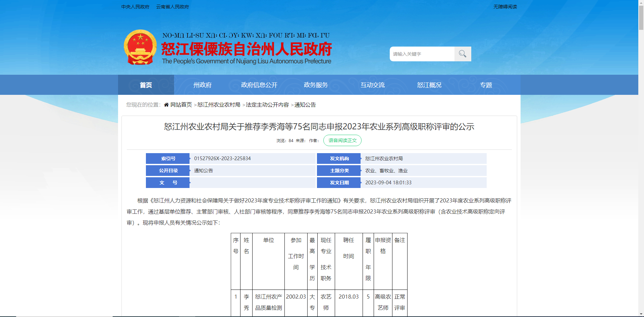The image size is (644, 317).
Task: Open the 专题 navigation tab
Action: pos(486,85)
